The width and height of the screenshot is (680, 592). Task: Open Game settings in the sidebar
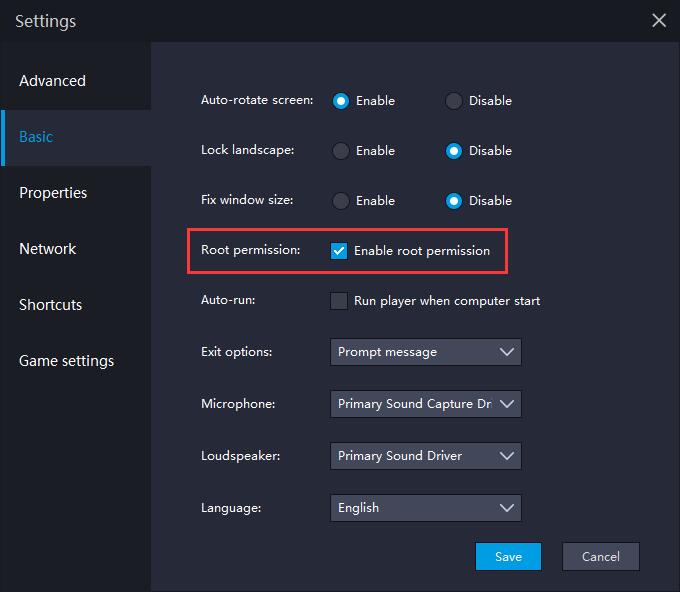pos(67,361)
